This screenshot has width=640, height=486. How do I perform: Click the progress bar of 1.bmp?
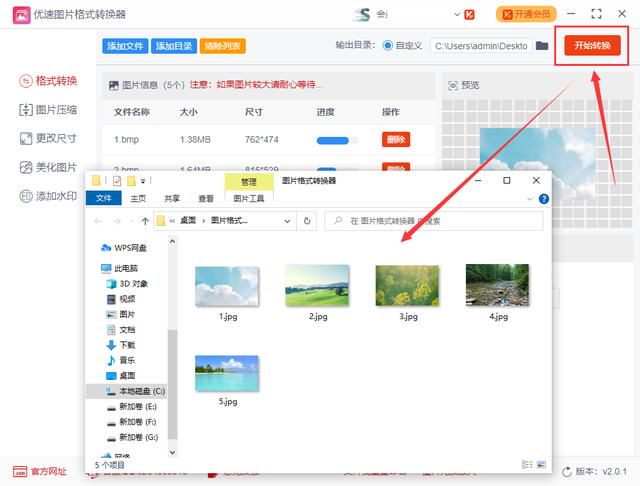tap(337, 140)
